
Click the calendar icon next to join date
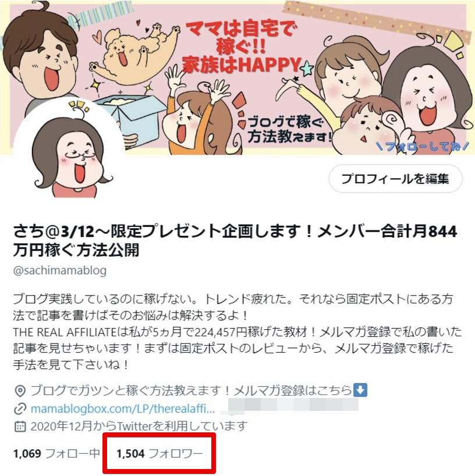[x=20, y=426]
